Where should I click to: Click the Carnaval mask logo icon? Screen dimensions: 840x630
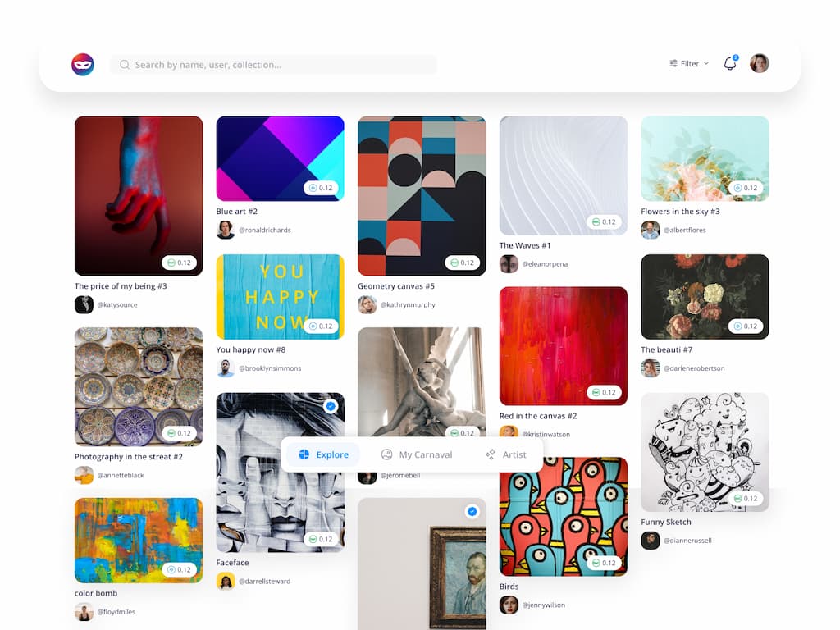83,65
